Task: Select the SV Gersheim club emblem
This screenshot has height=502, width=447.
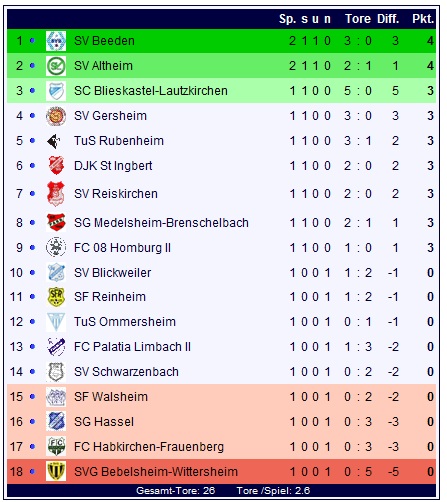Action: (x=56, y=116)
